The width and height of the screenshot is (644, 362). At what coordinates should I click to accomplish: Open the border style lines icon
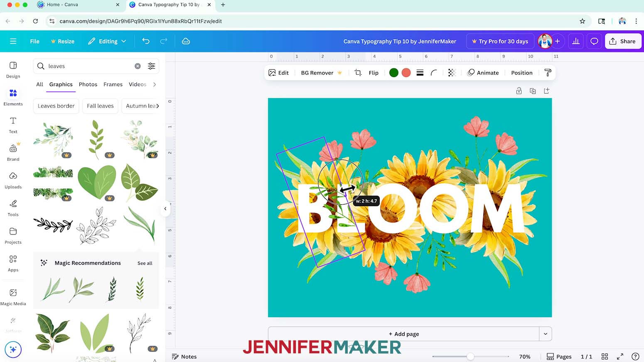pos(420,73)
